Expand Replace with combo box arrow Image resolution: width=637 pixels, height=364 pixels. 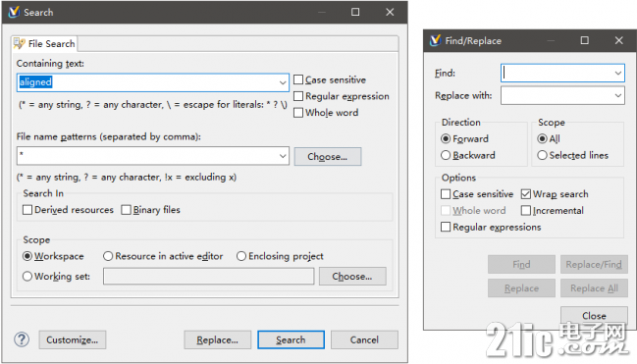[618, 95]
